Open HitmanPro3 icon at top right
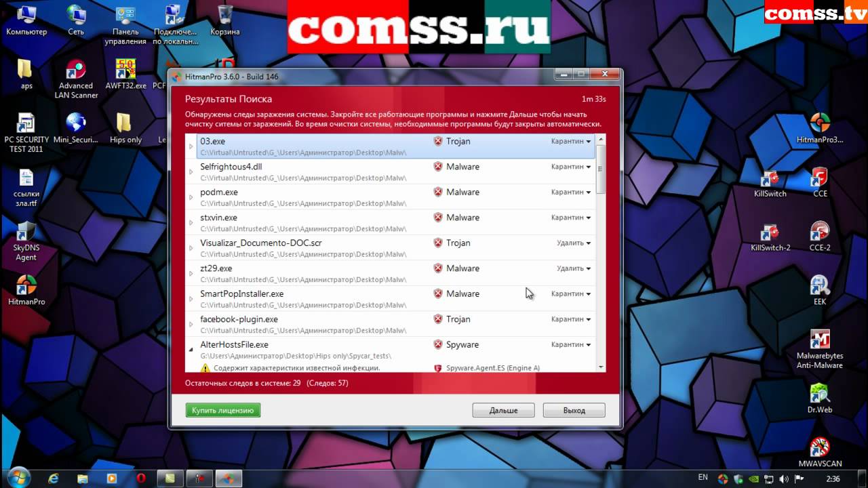This screenshot has height=488, width=868. 820,128
